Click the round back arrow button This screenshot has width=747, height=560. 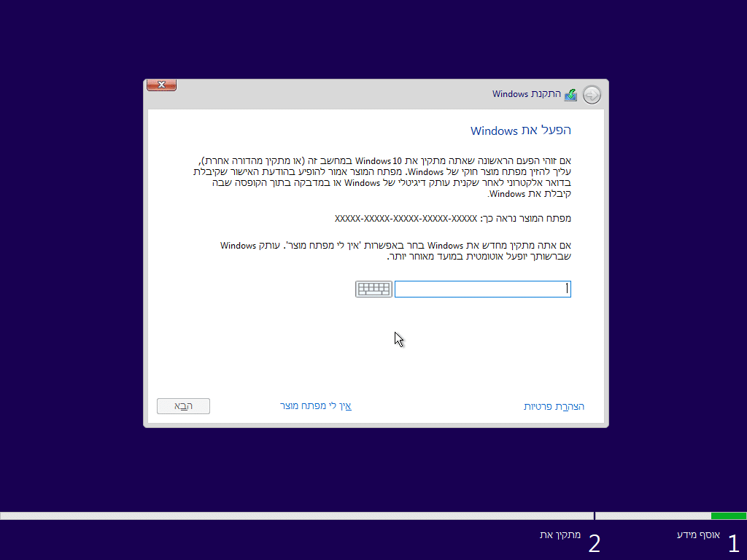tap(592, 95)
